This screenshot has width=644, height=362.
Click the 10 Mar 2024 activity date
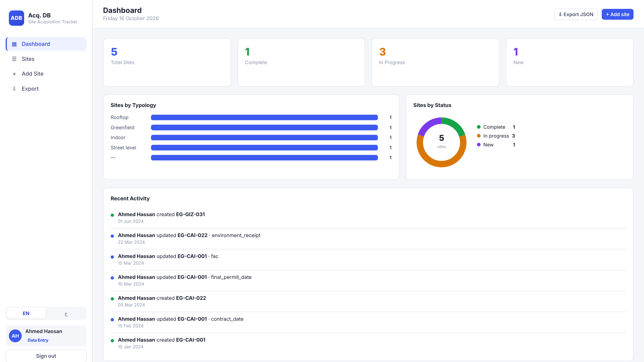click(x=131, y=284)
